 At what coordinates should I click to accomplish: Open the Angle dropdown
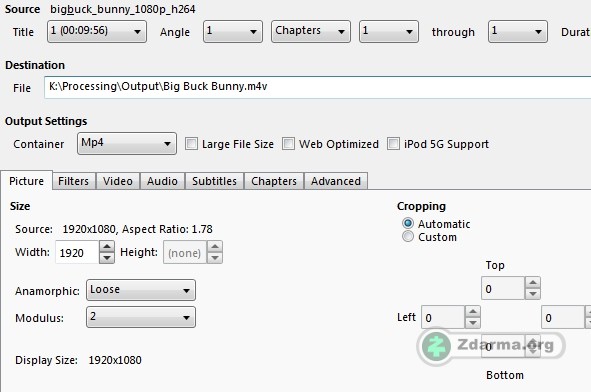pos(233,32)
